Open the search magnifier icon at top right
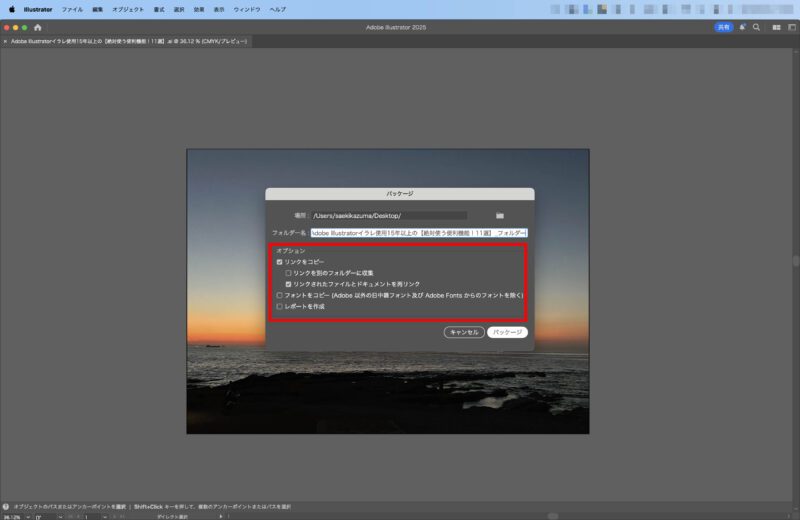800x520 pixels. point(757,27)
